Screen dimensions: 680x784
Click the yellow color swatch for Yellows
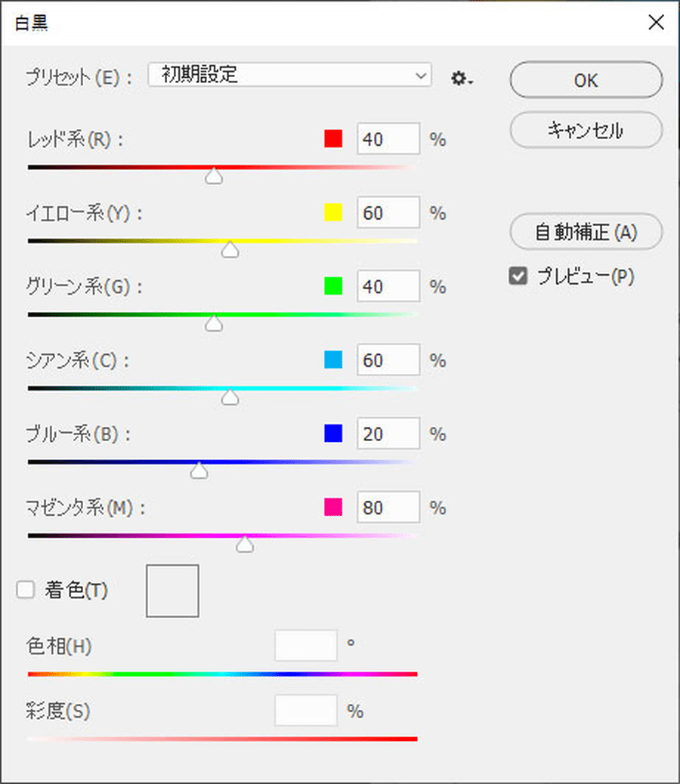pos(333,213)
